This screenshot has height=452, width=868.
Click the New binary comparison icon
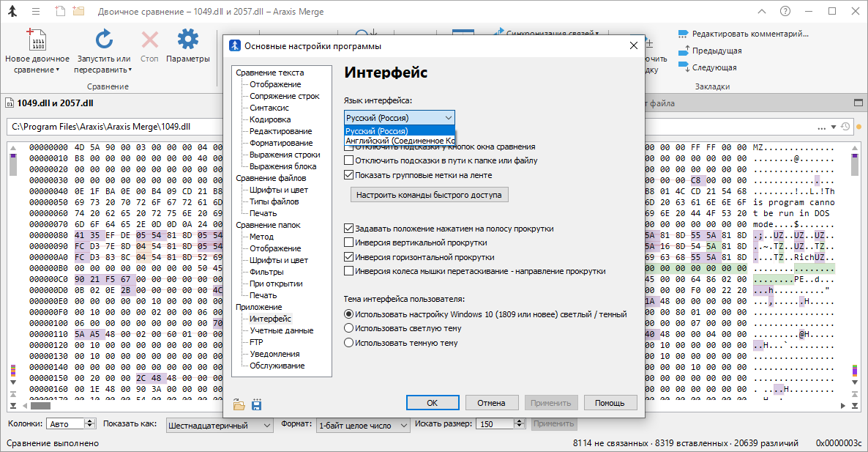click(x=37, y=40)
